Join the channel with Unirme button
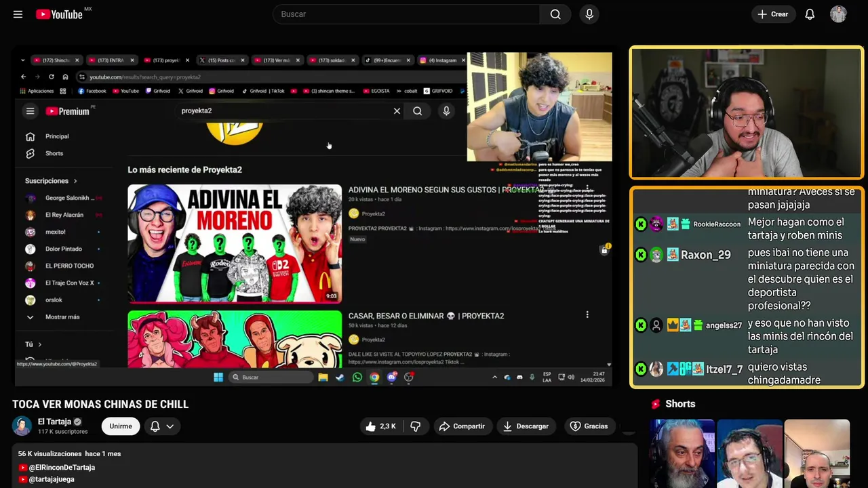The width and height of the screenshot is (868, 488). tap(121, 426)
